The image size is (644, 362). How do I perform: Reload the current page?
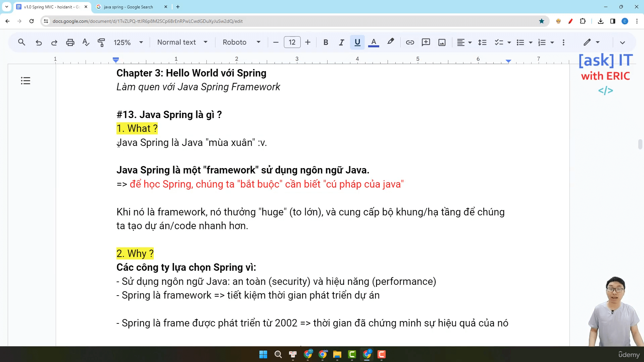(32, 21)
